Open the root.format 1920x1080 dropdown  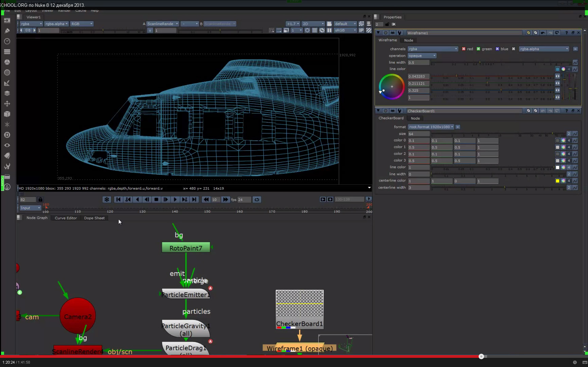click(x=431, y=127)
